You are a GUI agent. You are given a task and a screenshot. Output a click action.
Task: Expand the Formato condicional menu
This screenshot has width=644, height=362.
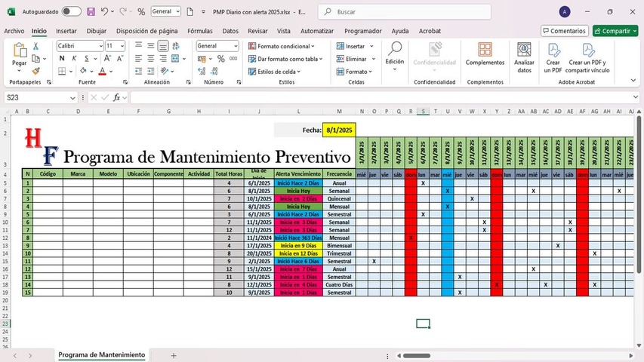pyautogui.click(x=282, y=46)
